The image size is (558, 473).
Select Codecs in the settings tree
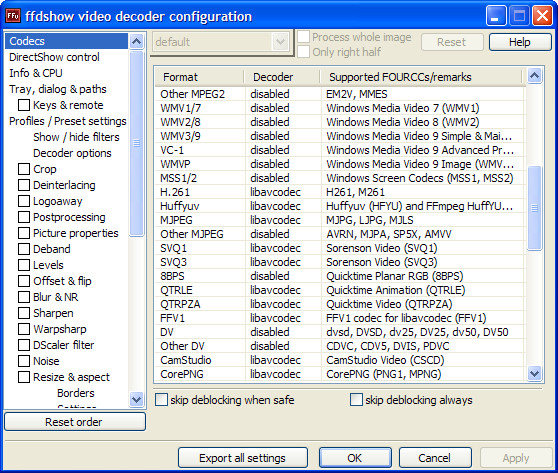coord(66,41)
